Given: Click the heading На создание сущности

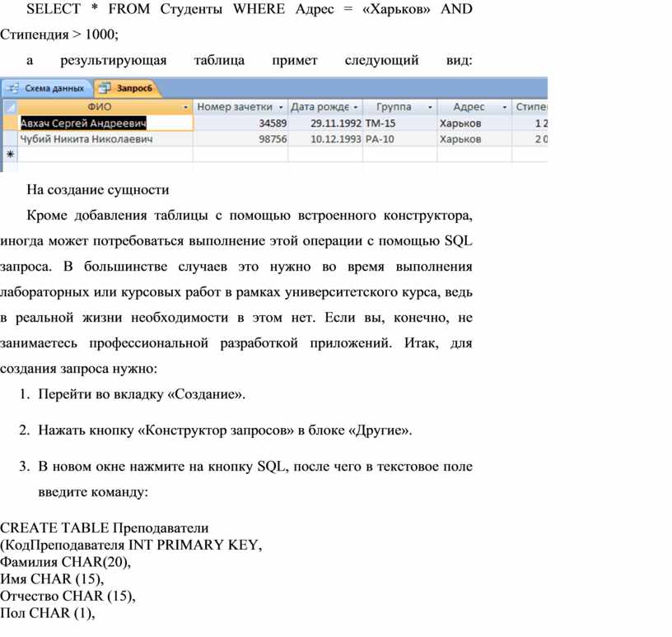Looking at the screenshot, I should (x=98, y=189).
